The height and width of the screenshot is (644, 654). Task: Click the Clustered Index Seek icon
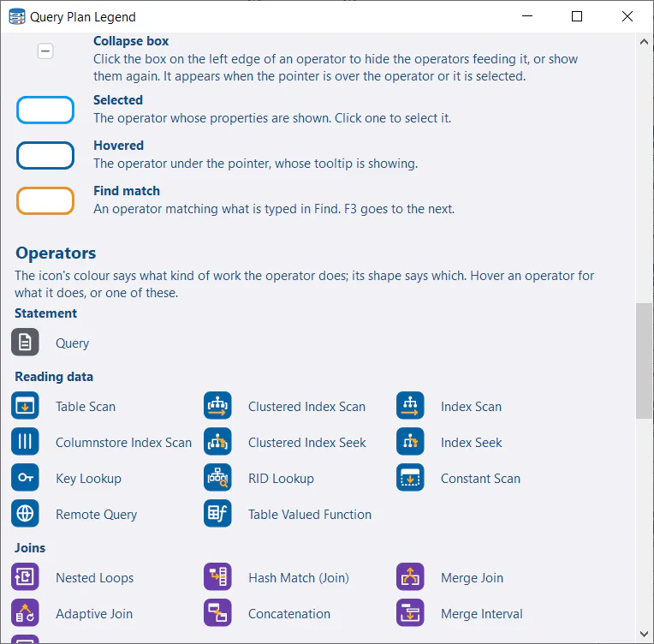[x=217, y=442]
